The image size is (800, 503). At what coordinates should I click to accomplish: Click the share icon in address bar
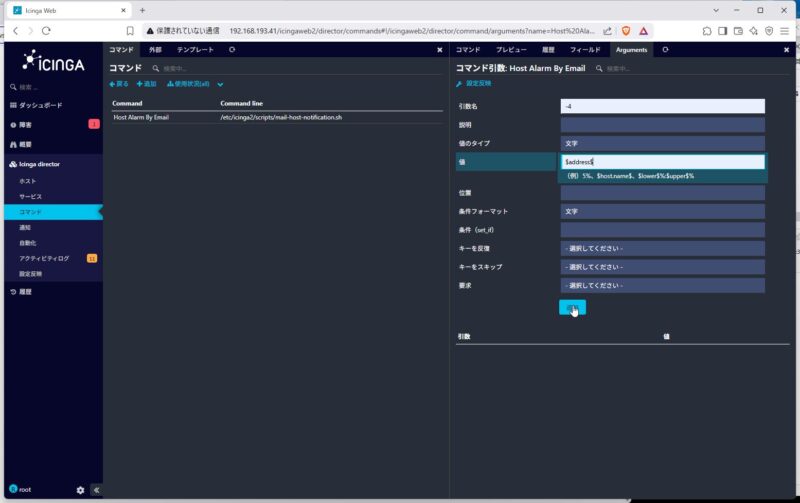[607, 31]
